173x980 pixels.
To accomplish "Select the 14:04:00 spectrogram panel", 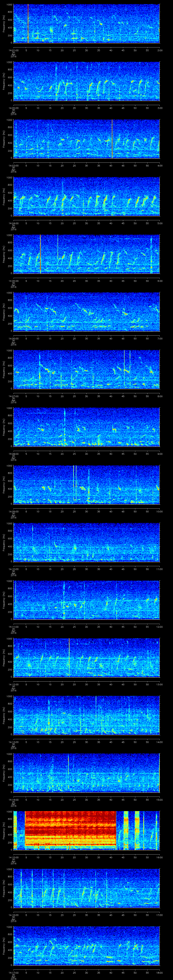I will [x=87, y=196].
